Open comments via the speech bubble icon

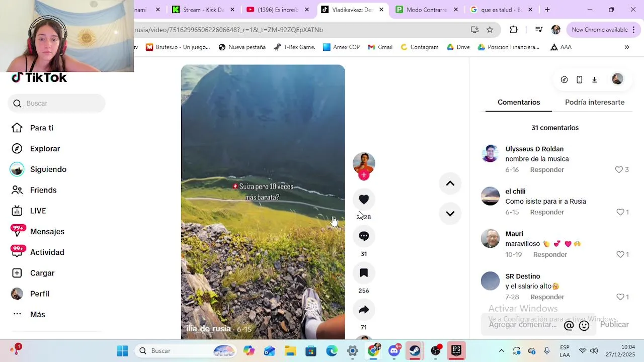pos(364,236)
